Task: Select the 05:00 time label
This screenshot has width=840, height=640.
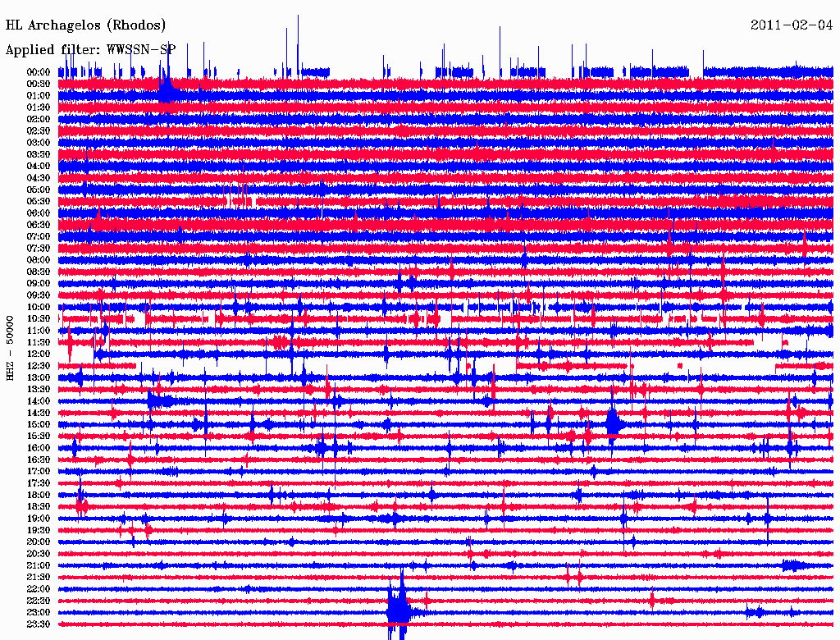Action: point(39,190)
